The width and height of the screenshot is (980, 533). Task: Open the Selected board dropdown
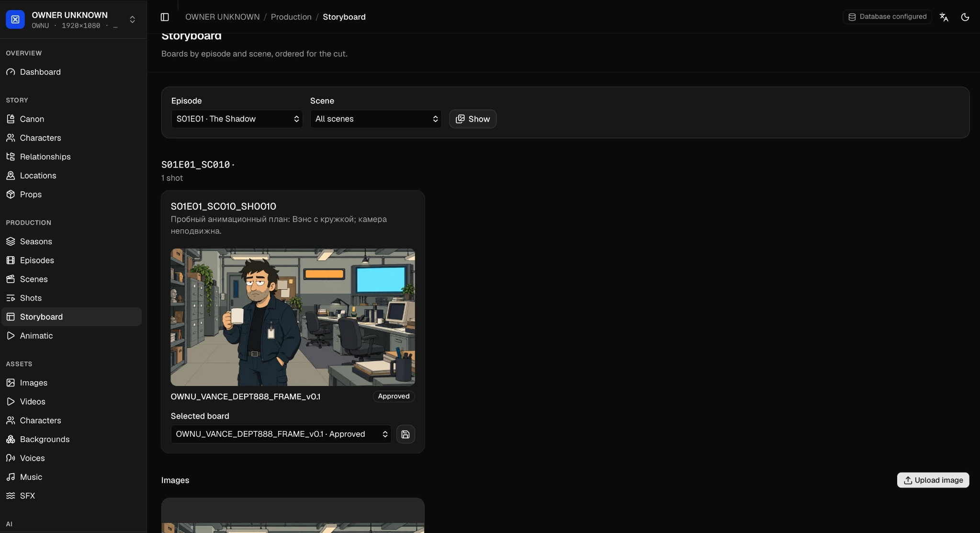281,434
